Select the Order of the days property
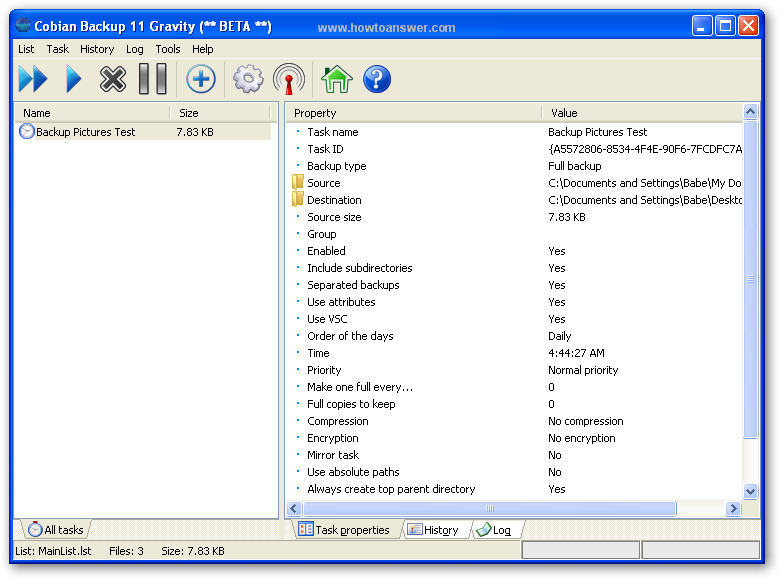This screenshot has width=780, height=579. pos(514,336)
